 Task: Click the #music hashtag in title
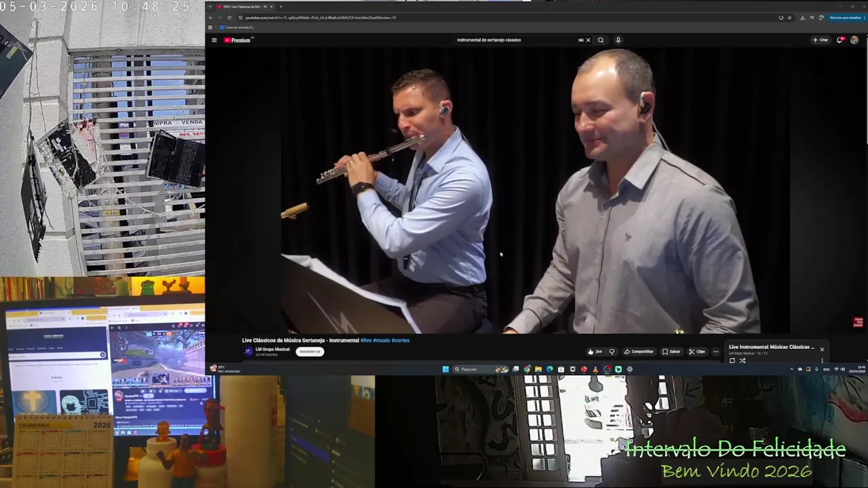382,340
